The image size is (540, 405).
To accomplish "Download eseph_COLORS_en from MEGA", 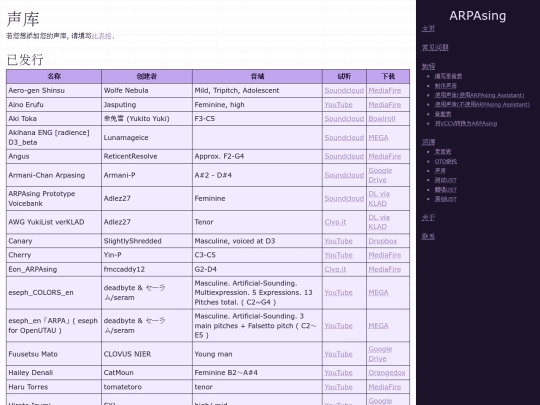I will coord(378,293).
